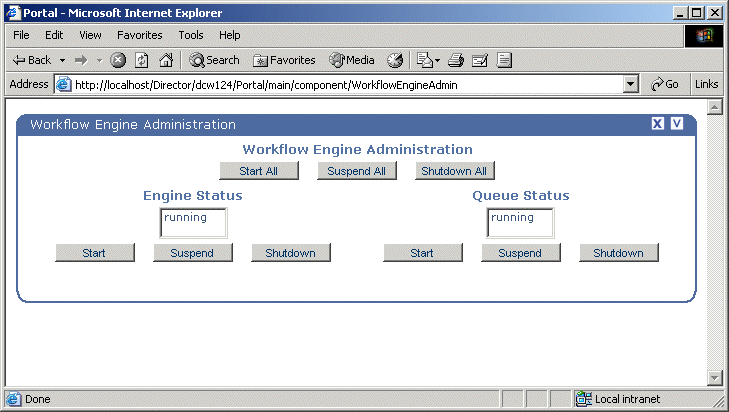Click the Workflow Engine Administration heading text
This screenshot has height=412, width=729.
click(x=358, y=149)
